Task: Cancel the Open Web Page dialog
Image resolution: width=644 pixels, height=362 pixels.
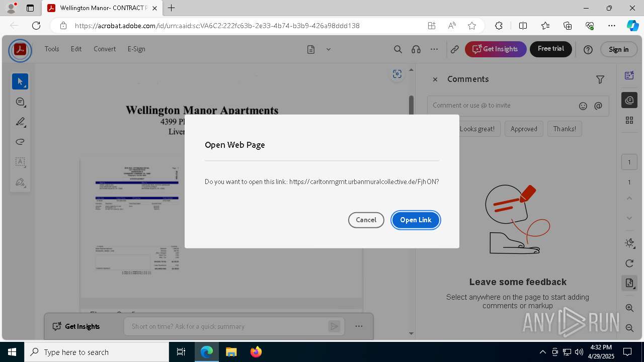Action: (366, 220)
